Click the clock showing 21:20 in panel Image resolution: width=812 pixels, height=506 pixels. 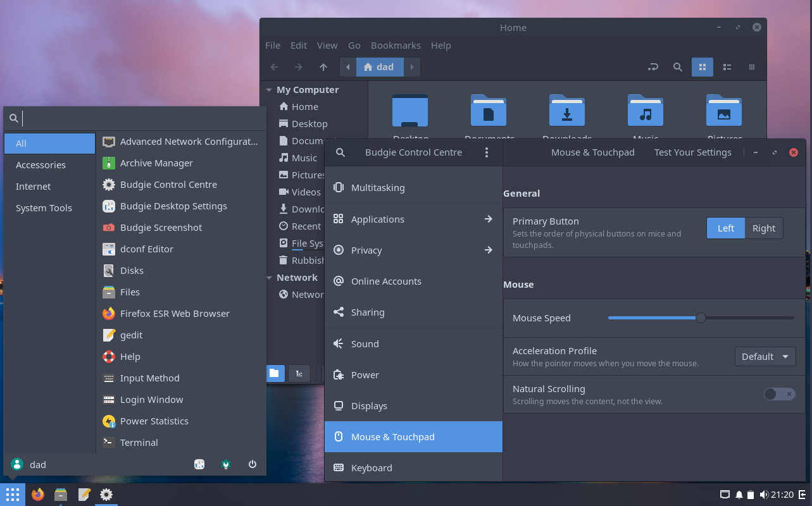(782, 495)
